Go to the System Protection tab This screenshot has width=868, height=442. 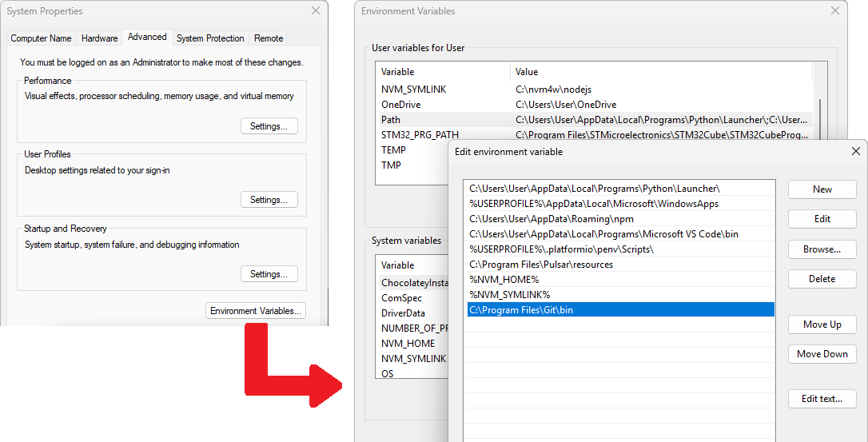click(x=210, y=38)
